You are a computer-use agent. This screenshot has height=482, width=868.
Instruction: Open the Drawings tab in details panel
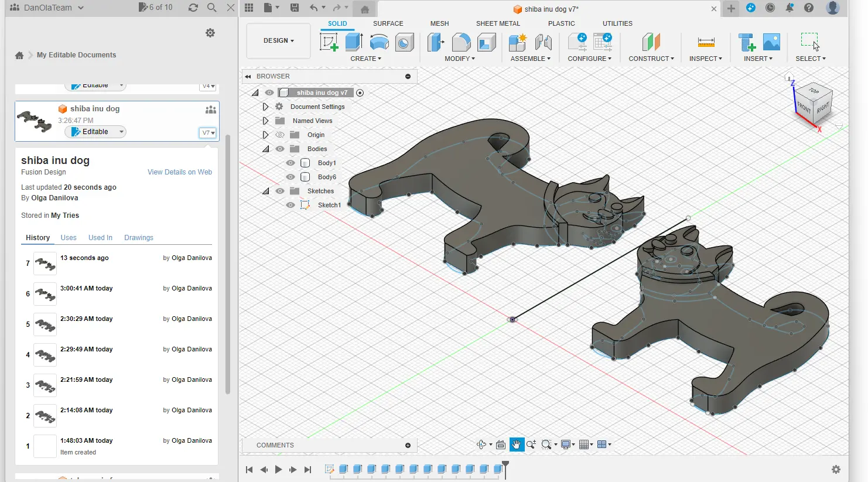pos(138,238)
